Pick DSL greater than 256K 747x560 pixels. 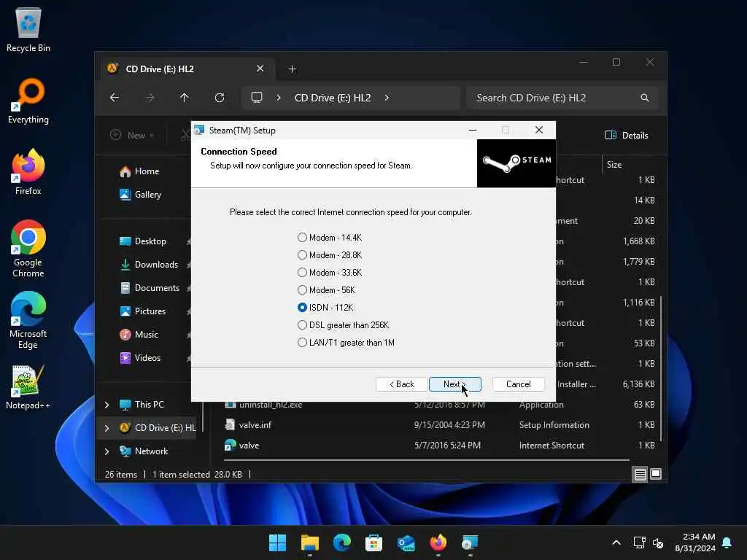point(302,324)
